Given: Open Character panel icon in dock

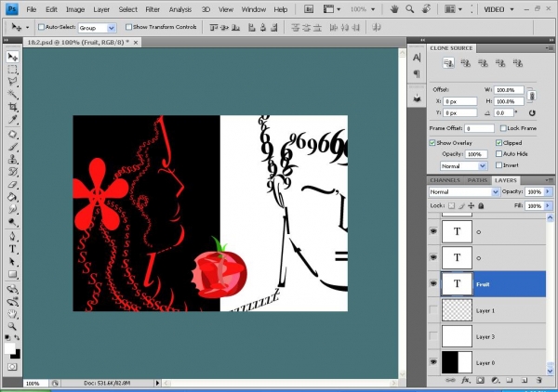Looking at the screenshot, I should [417, 58].
